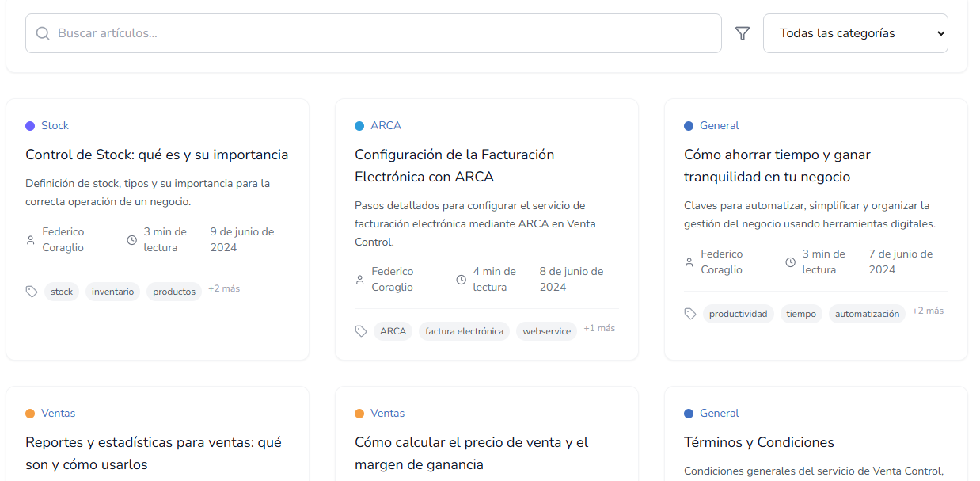Click the description Condiciones generales del servicio de Venta Control
Viewport: 980px width, 481px height.
click(814, 471)
